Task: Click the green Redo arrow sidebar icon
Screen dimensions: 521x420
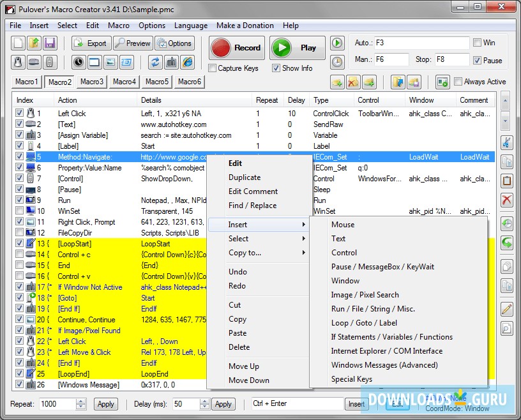Action: 507,243
